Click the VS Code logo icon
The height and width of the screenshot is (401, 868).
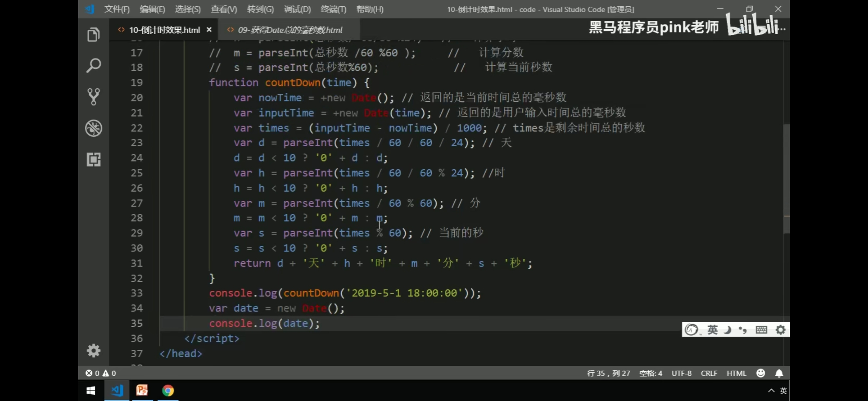click(x=90, y=9)
